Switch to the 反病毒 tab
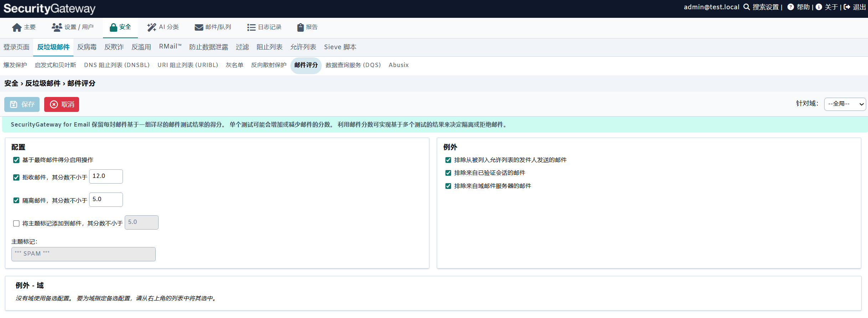Viewport: 868px width, 318px height. (87, 47)
